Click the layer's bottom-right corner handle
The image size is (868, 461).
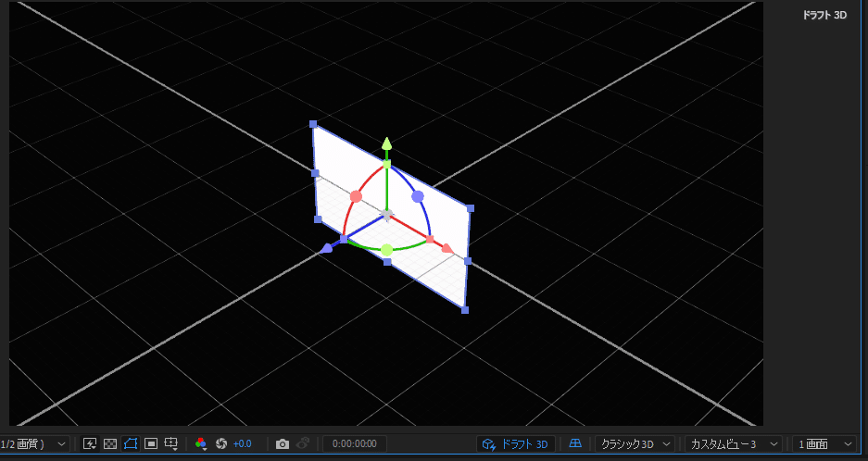tap(465, 310)
